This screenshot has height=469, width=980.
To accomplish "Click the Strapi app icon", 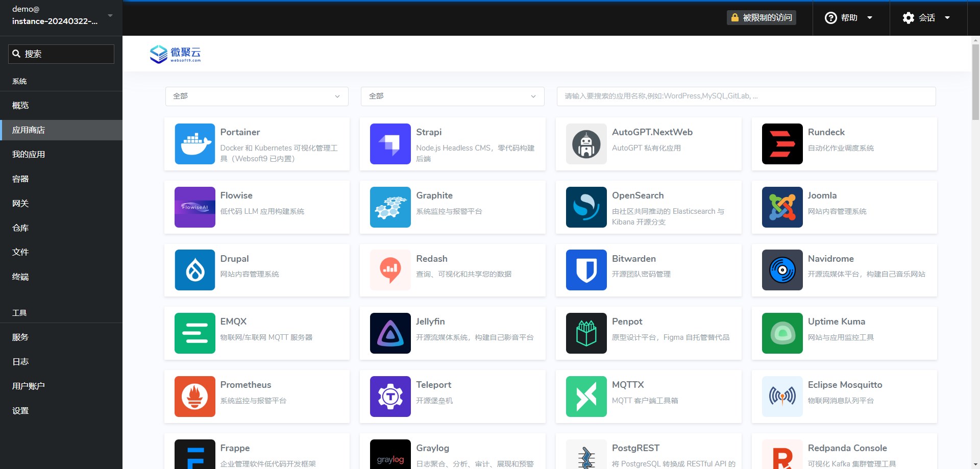I will [x=390, y=144].
